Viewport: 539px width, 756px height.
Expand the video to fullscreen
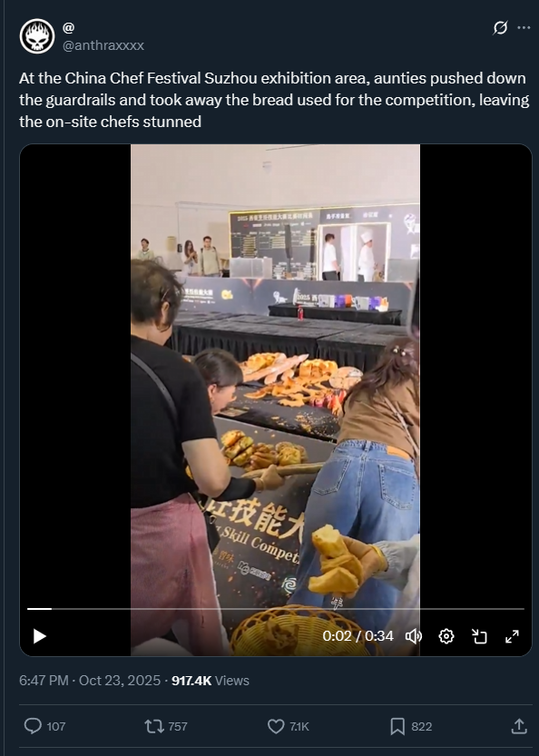click(512, 636)
